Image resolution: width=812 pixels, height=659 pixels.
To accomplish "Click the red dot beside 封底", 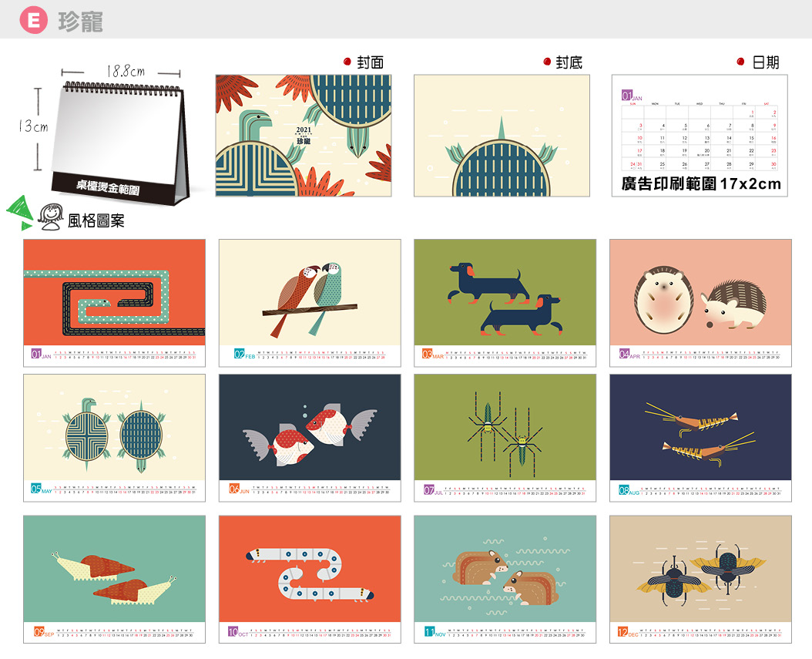I will (547, 62).
